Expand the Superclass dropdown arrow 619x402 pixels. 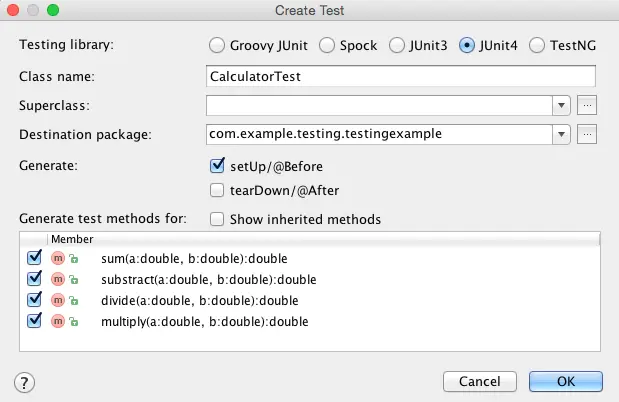(562, 104)
